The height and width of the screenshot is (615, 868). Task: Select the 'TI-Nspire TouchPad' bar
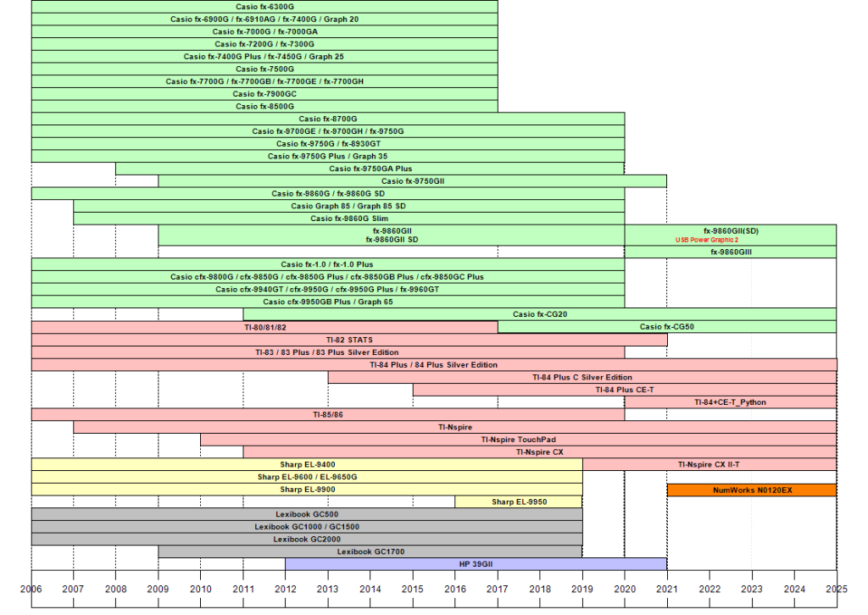coord(519,440)
